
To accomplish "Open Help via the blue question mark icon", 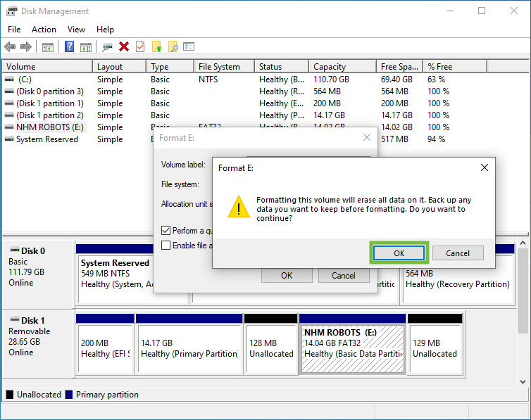I will [70, 46].
